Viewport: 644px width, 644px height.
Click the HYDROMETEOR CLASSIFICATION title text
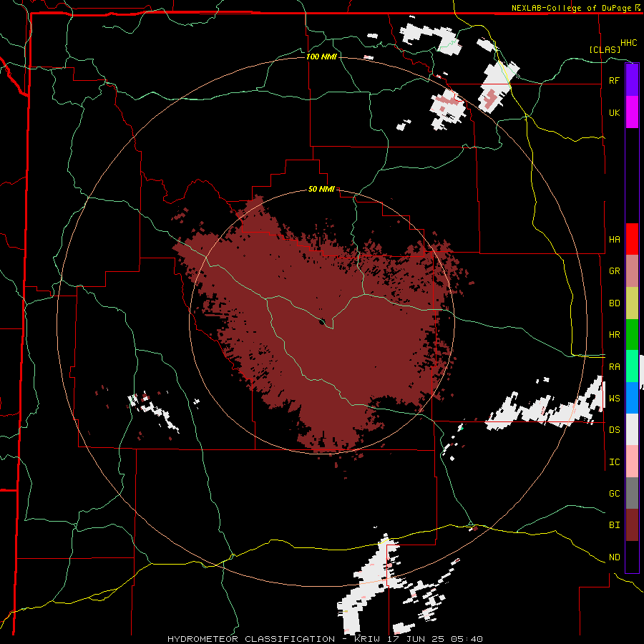pos(251,639)
